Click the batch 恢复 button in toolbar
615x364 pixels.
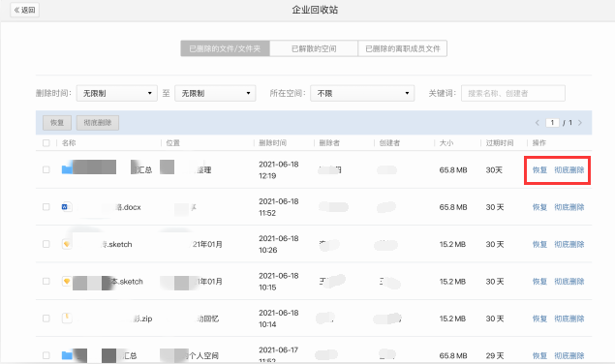[x=57, y=123]
